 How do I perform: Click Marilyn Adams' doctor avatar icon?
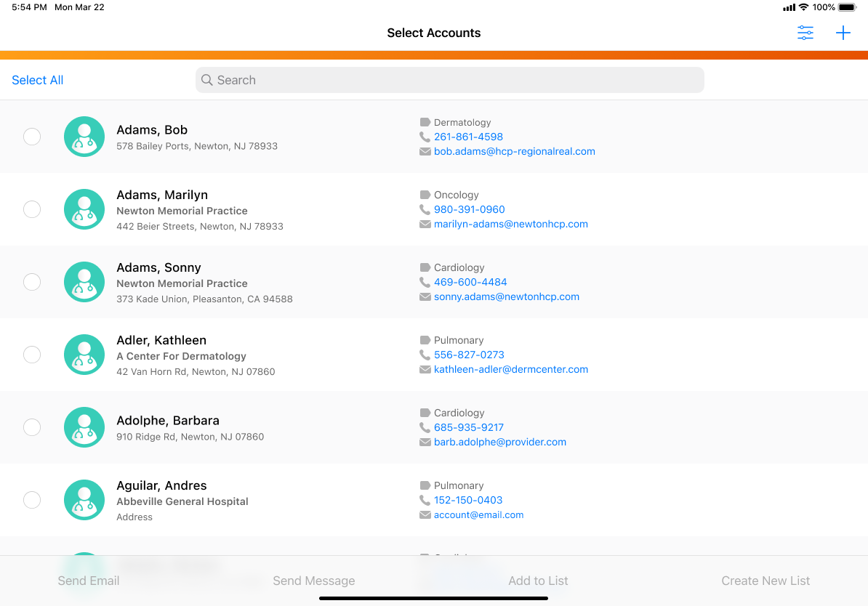tap(84, 209)
